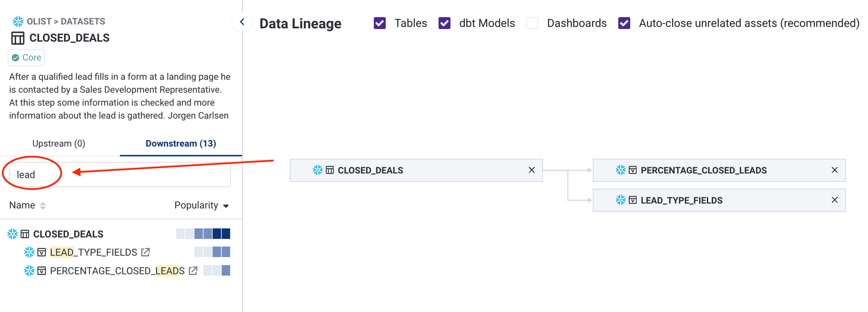Viewport: 868px width, 312px height.
Task: Open the LEAD_TYPE_FIELDS list entry
Action: (93, 252)
